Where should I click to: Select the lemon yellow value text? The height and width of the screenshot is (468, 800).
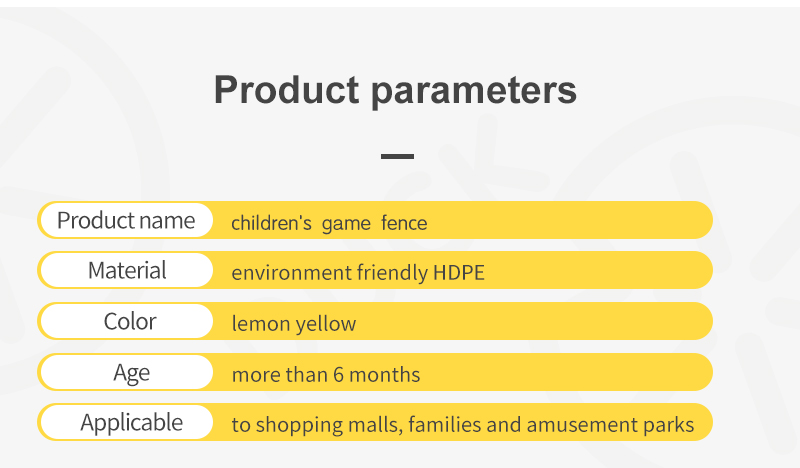(x=293, y=324)
